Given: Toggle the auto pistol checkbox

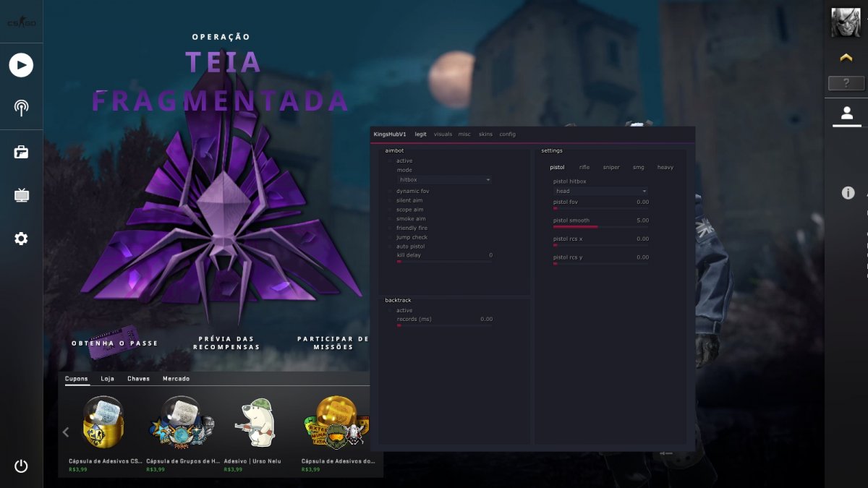Looking at the screenshot, I should [x=391, y=247].
